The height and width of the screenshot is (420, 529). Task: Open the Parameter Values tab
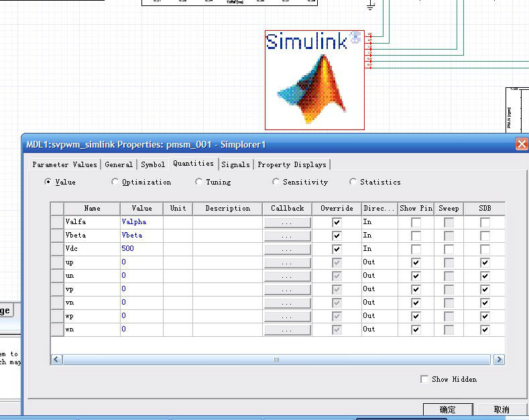coord(64,164)
